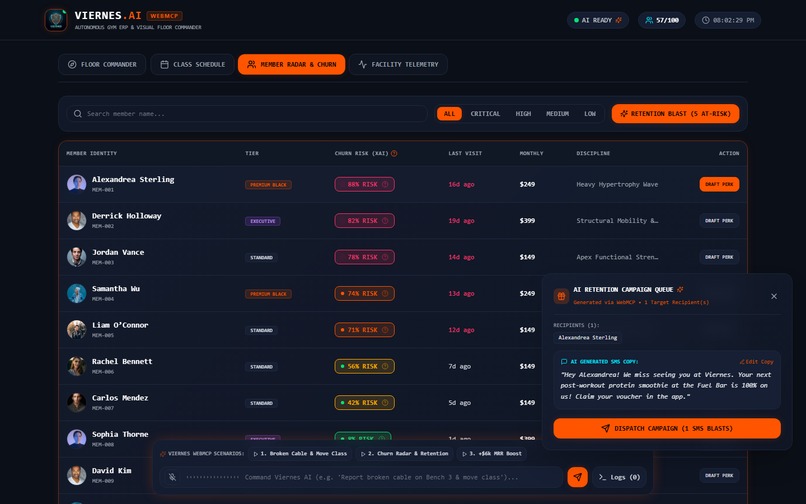Screen dimensions: 806x504
Task: Click David Kim's avatar
Action: pyautogui.click(x=77, y=475)
